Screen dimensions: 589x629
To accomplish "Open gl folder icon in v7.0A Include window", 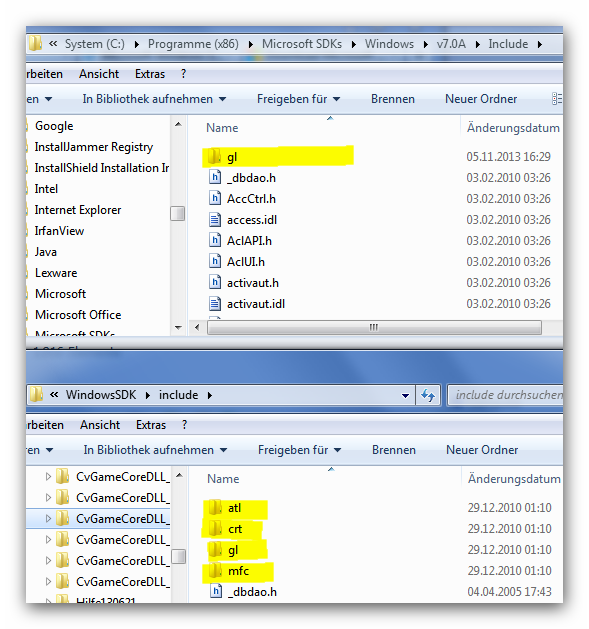I will point(214,156).
